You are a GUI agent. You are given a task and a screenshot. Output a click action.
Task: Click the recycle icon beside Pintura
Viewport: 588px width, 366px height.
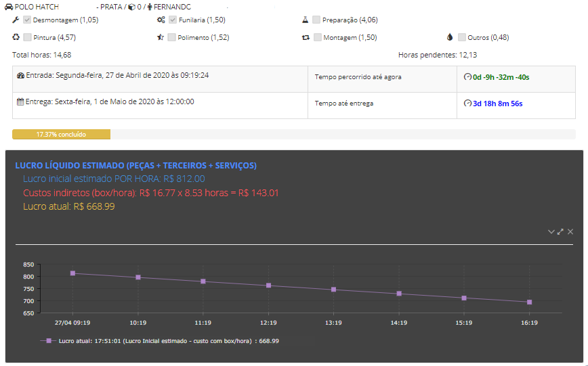pos(16,38)
